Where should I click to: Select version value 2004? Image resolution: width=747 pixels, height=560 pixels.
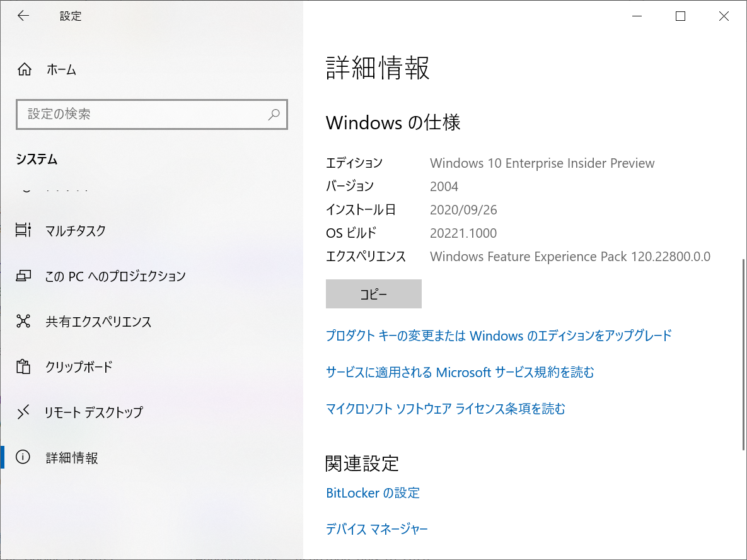[444, 187]
